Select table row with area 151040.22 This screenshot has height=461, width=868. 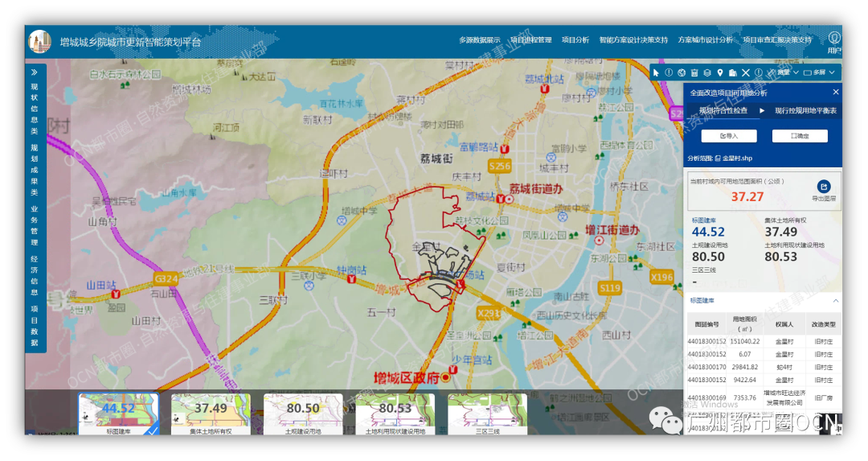coord(764,341)
